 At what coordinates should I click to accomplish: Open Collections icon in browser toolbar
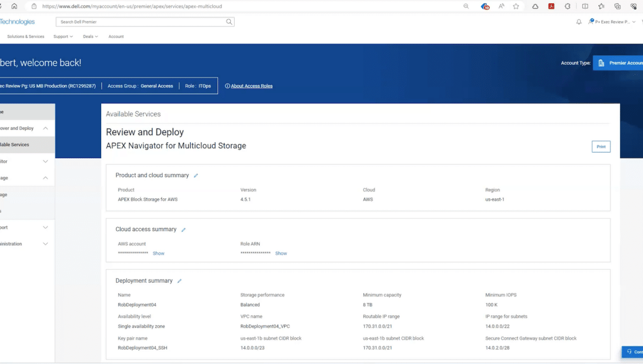[617, 6]
